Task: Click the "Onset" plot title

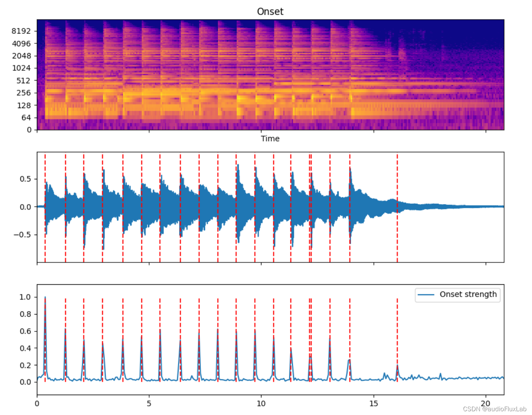Action: [270, 11]
